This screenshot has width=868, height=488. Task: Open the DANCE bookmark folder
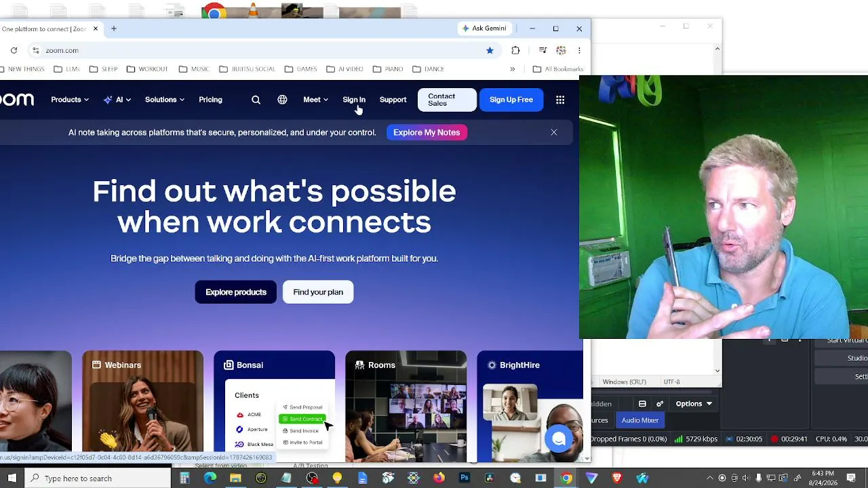point(429,69)
